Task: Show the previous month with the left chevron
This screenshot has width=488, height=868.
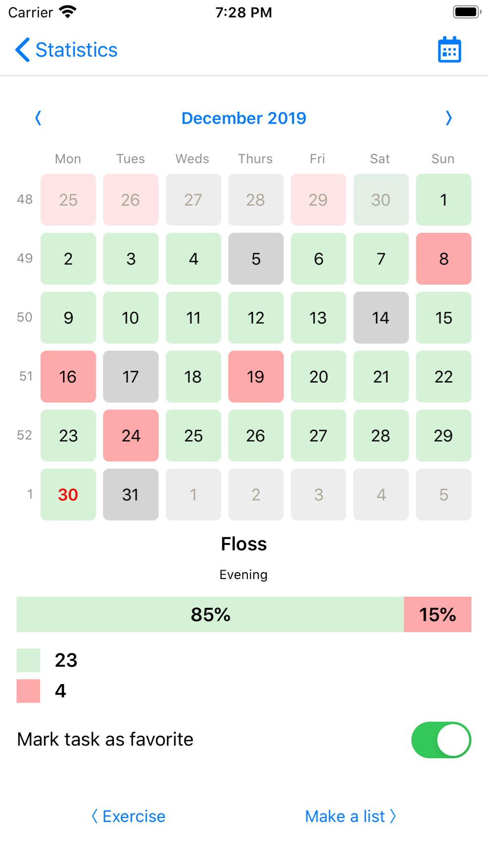Action: pyautogui.click(x=38, y=118)
